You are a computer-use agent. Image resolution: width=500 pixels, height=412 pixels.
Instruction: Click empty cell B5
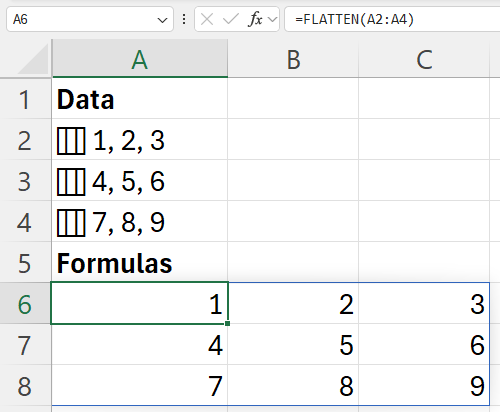tap(293, 262)
